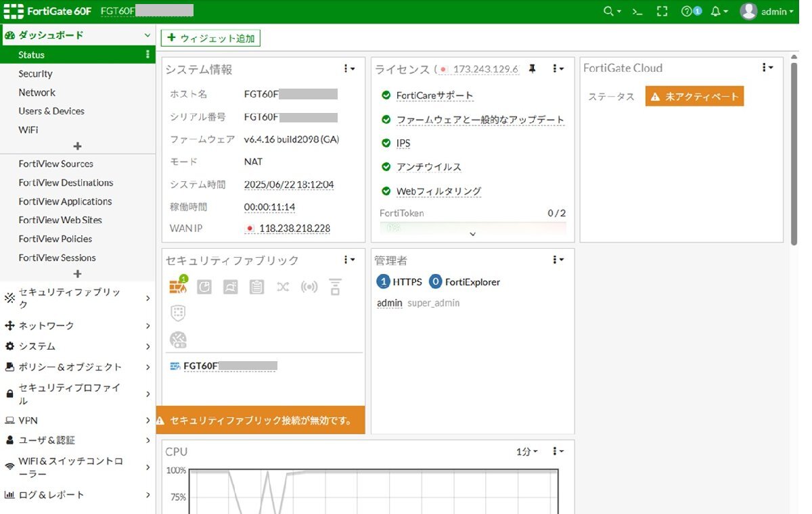The width and height of the screenshot is (812, 514).
Task: Click the clipboard-style EMS icon in Security Fabric
Action: pyautogui.click(x=256, y=287)
